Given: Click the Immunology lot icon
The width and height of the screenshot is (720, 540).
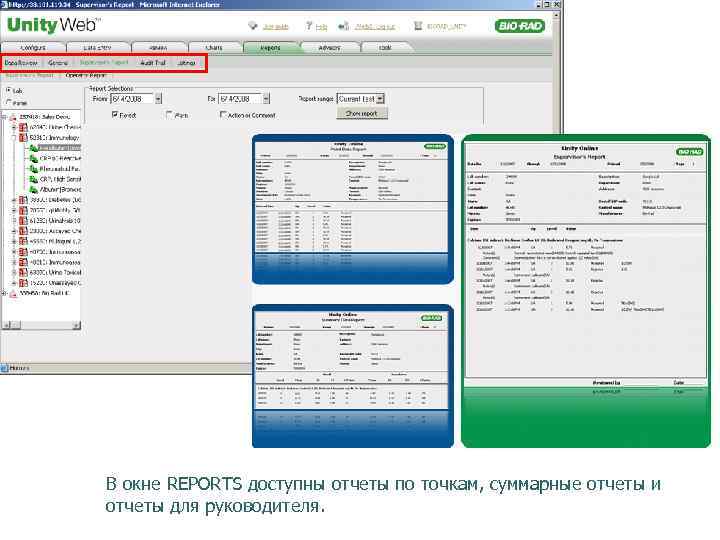Looking at the screenshot, I should [x=23, y=138].
